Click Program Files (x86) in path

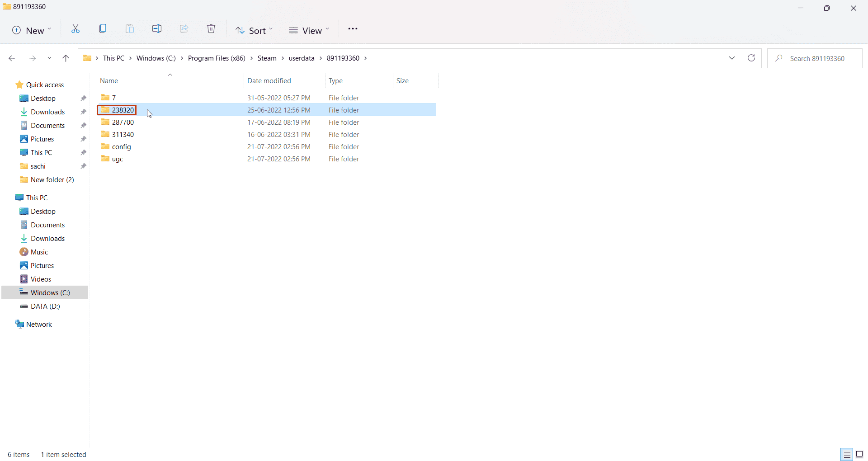tap(217, 58)
